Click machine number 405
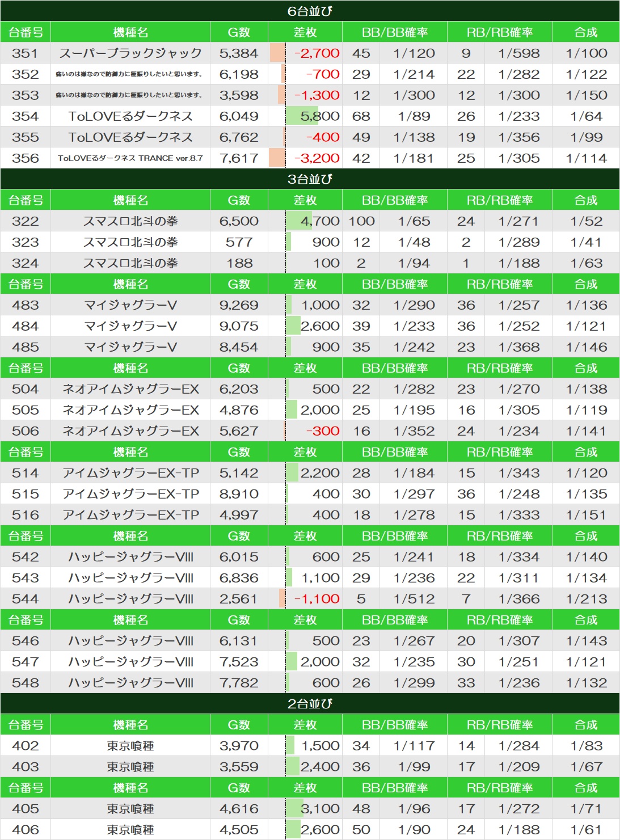 click(x=26, y=808)
